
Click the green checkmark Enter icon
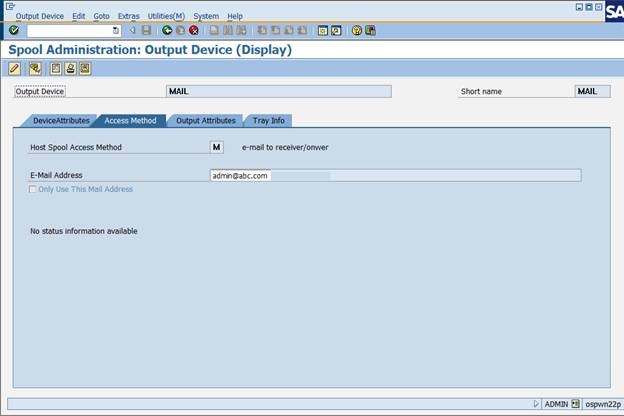click(x=14, y=30)
